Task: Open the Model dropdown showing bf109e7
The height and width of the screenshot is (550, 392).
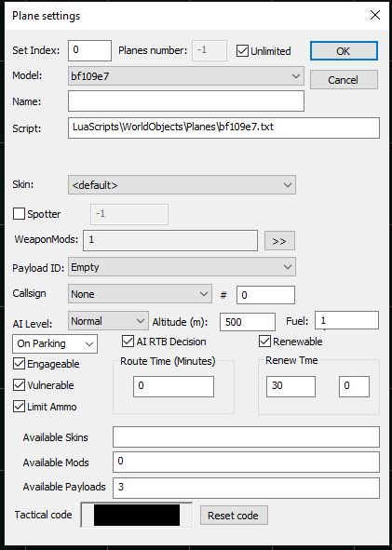Action: [186, 76]
